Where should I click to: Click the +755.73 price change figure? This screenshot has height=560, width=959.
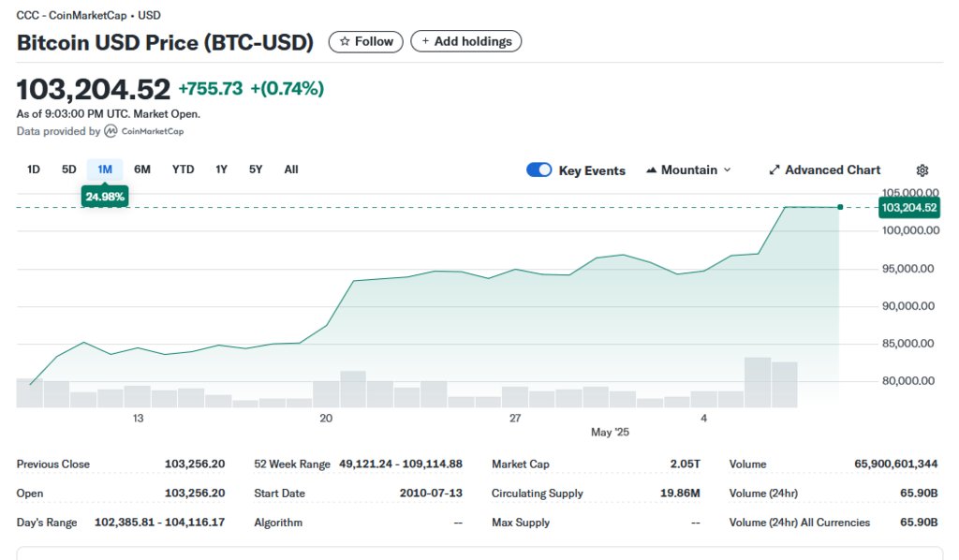pyautogui.click(x=211, y=89)
